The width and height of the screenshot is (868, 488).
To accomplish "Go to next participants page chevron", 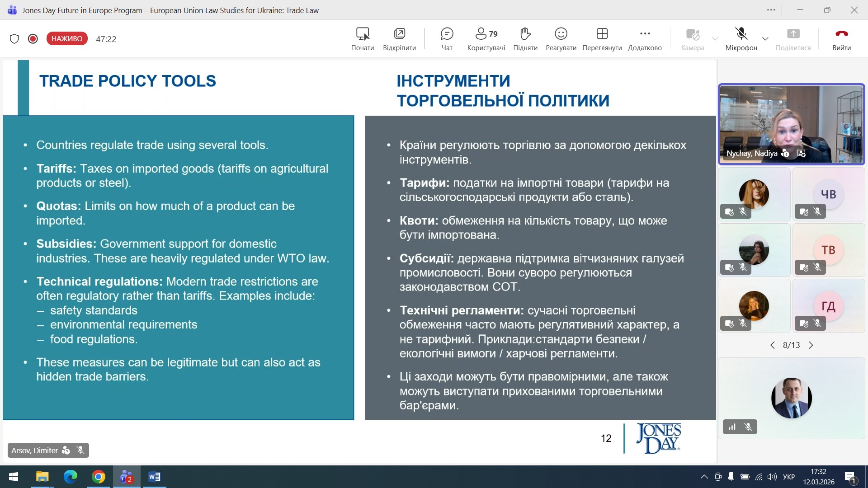I will [x=811, y=345].
